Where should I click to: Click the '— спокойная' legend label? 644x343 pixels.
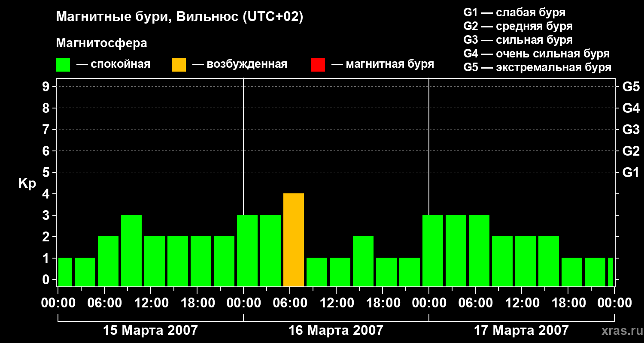[113, 64]
